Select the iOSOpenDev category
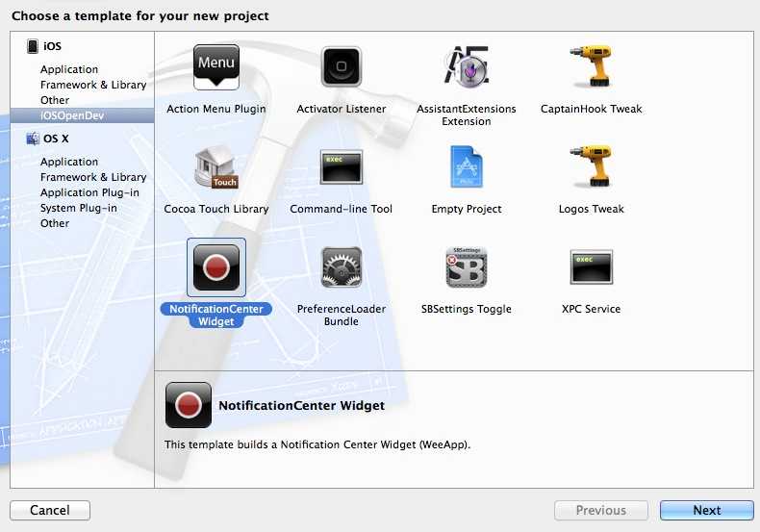Screen dimensions: 760x532 pyautogui.click(x=83, y=115)
